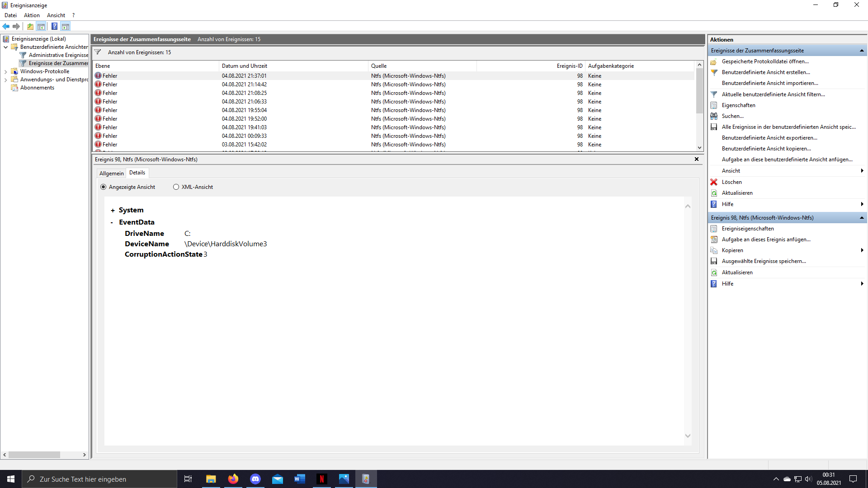Click the Aktualisieren refresh icon in Aktionen
Viewport: 868px width, 488px height.
[714, 193]
